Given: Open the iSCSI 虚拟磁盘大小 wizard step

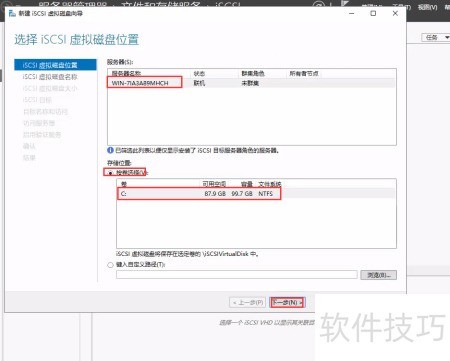Looking at the screenshot, I should (50, 88).
